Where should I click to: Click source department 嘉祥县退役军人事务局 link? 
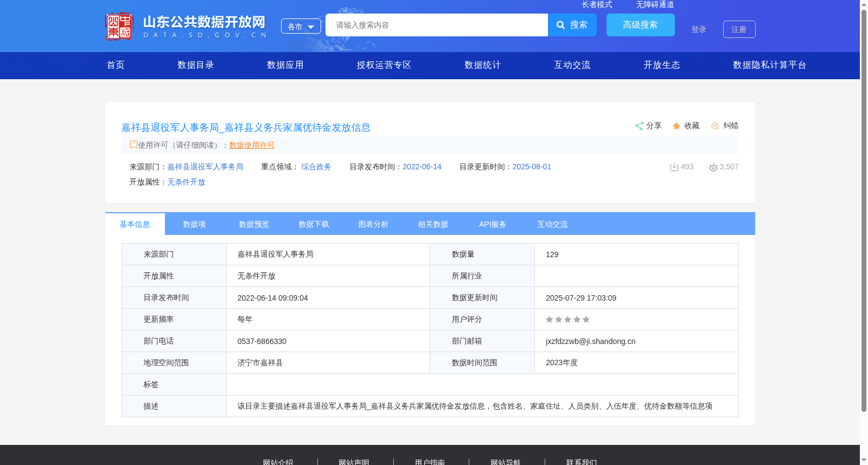[205, 167]
